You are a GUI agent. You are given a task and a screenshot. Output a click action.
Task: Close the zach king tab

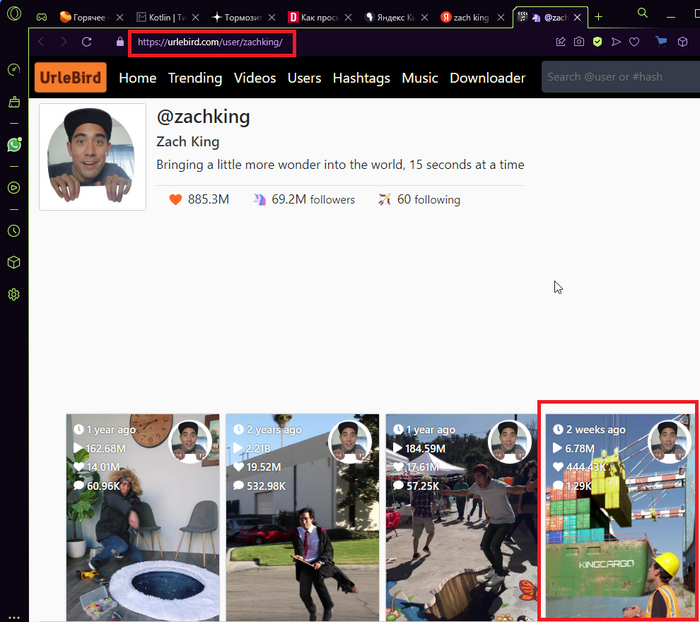[x=501, y=17]
